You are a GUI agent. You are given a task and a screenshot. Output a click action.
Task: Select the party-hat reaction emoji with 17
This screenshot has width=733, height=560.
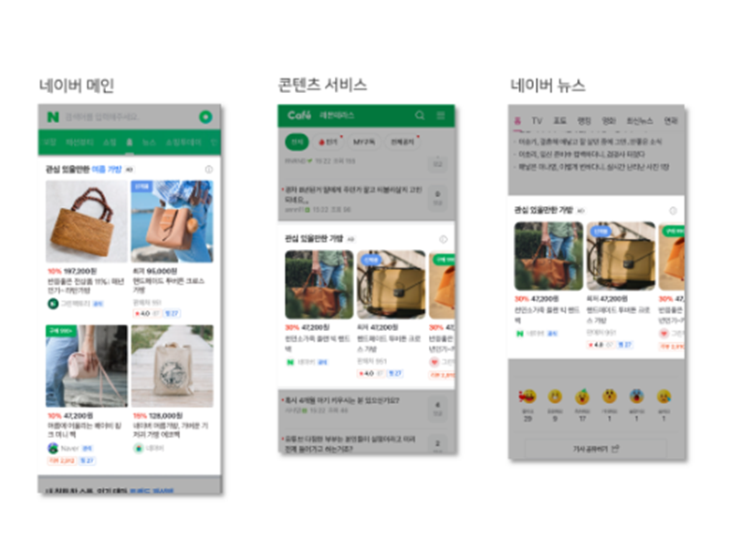[582, 396]
